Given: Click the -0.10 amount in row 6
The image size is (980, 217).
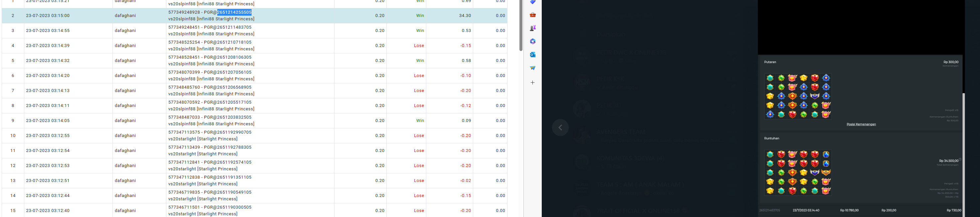Looking at the screenshot, I should (x=466, y=76).
